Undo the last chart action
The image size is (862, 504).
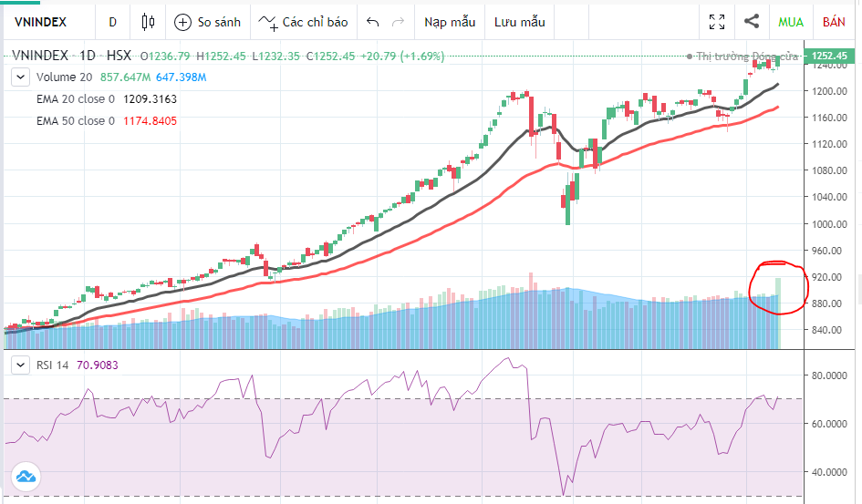coord(372,22)
